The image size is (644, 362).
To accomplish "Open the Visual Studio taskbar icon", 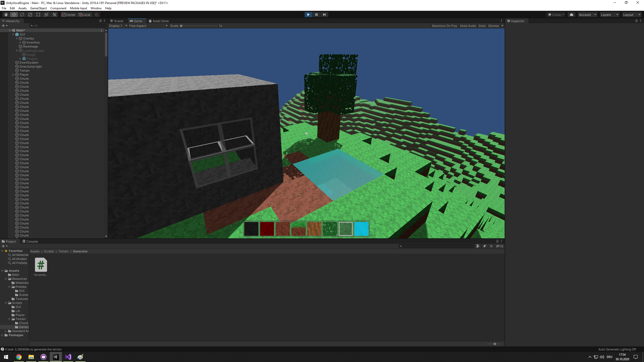I will (x=68, y=357).
